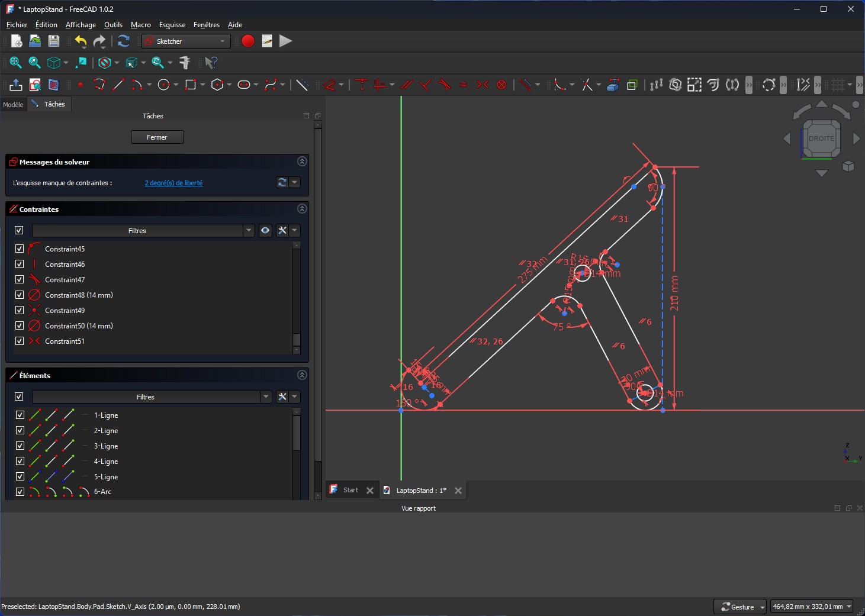Image resolution: width=865 pixels, height=616 pixels.
Task: Save the document with the floppy icon
Action: (x=54, y=41)
